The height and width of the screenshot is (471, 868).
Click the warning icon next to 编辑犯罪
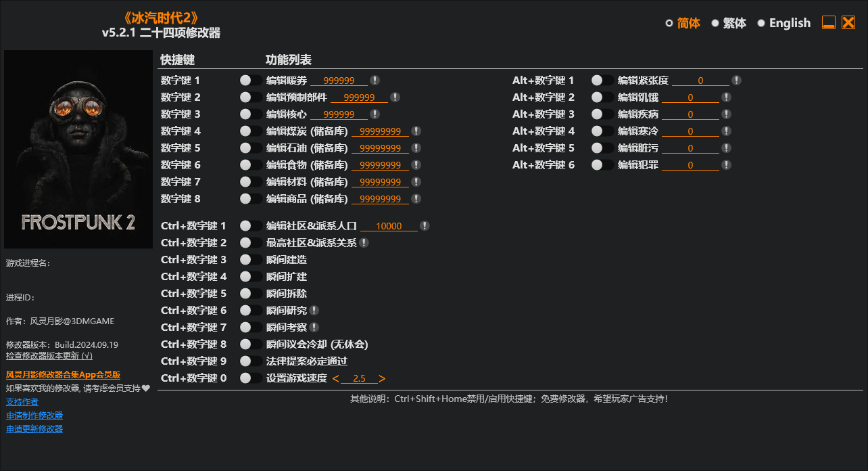click(x=727, y=164)
